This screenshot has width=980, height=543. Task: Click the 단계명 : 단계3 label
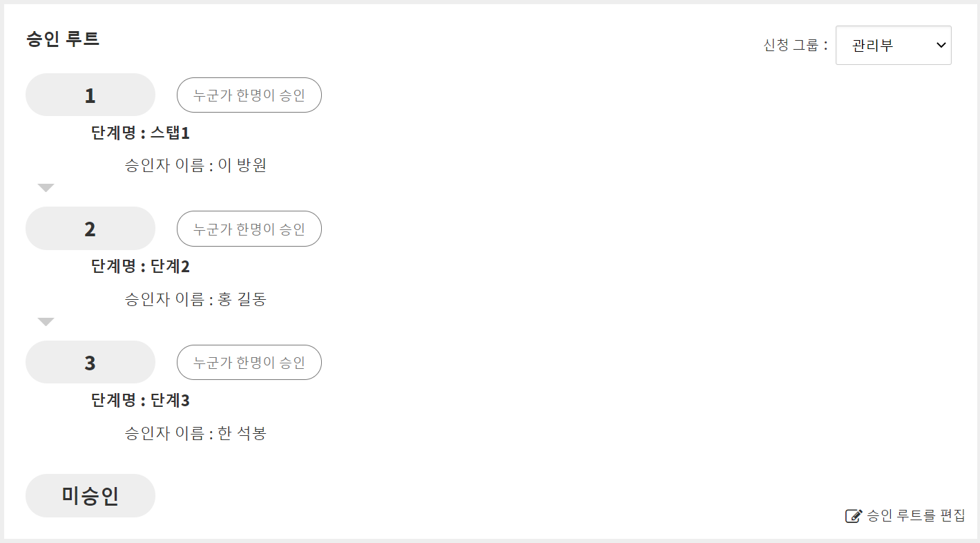pos(140,400)
